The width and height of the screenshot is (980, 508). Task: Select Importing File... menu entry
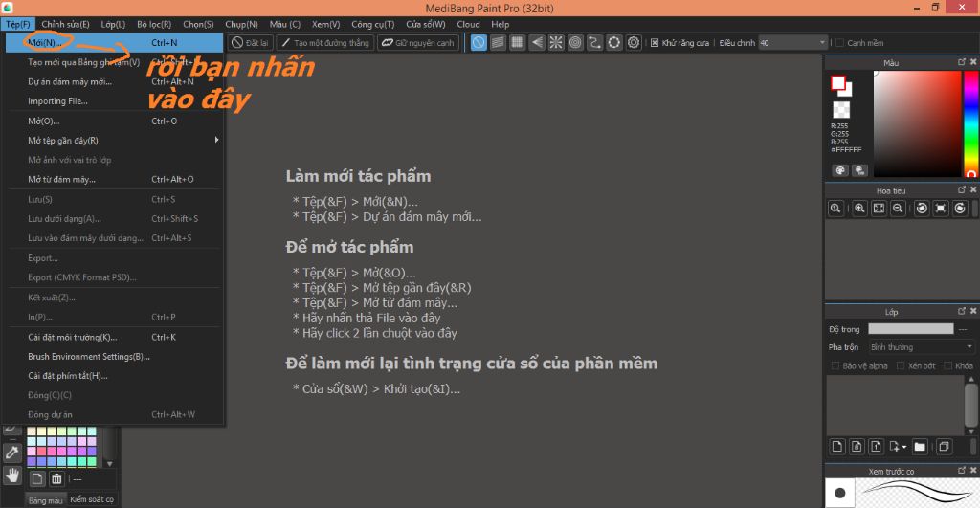(115, 100)
